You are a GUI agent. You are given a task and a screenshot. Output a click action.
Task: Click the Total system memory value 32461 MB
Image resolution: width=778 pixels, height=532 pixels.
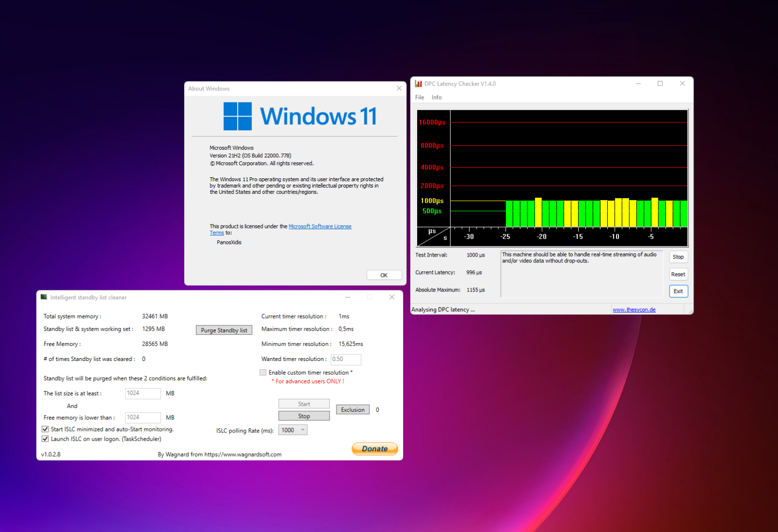coord(155,316)
